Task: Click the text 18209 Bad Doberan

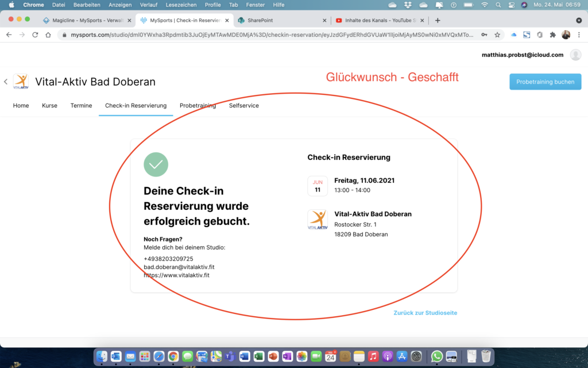Action: (x=361, y=235)
